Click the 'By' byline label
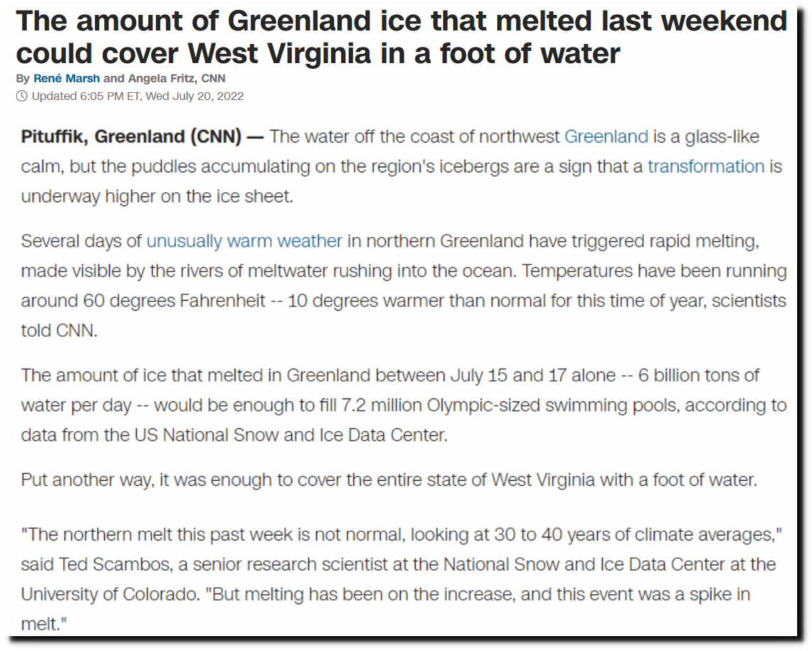 23,79
